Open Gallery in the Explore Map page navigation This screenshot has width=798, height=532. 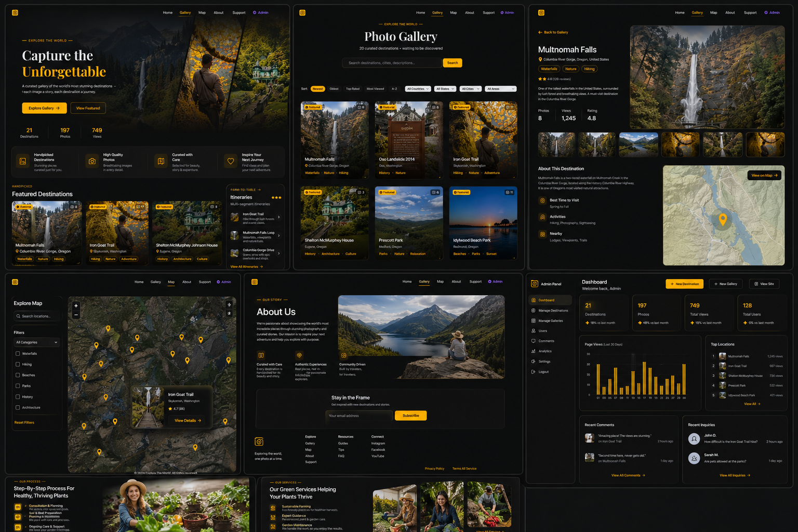pyautogui.click(x=156, y=282)
